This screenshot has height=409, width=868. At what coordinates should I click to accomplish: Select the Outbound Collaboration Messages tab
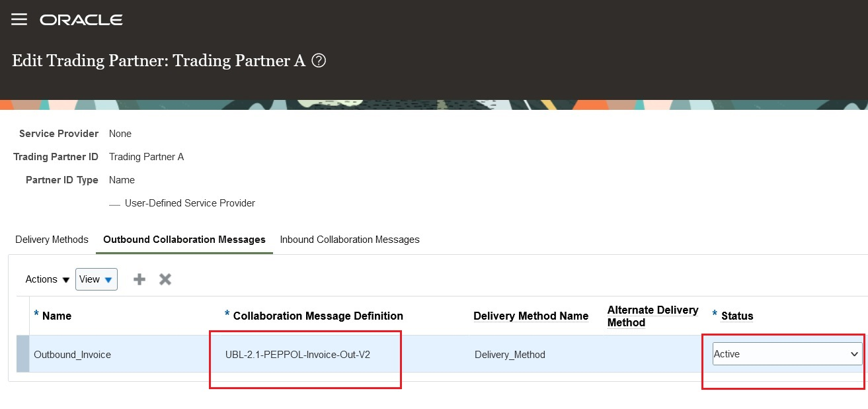tap(184, 240)
